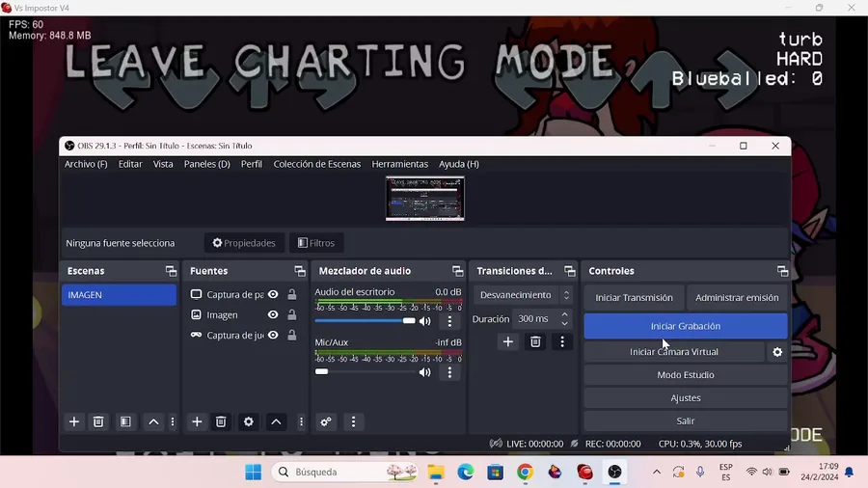Pop out the Controles dock panel

tap(782, 271)
